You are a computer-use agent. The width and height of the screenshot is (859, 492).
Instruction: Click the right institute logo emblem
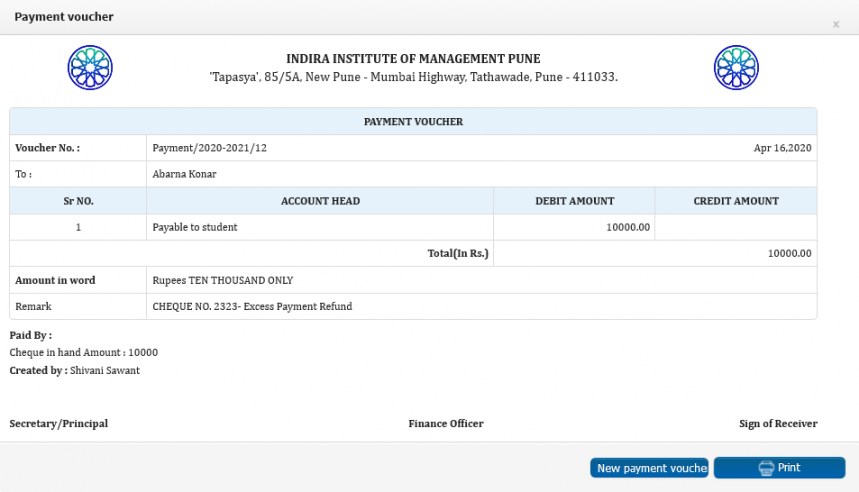[736, 67]
